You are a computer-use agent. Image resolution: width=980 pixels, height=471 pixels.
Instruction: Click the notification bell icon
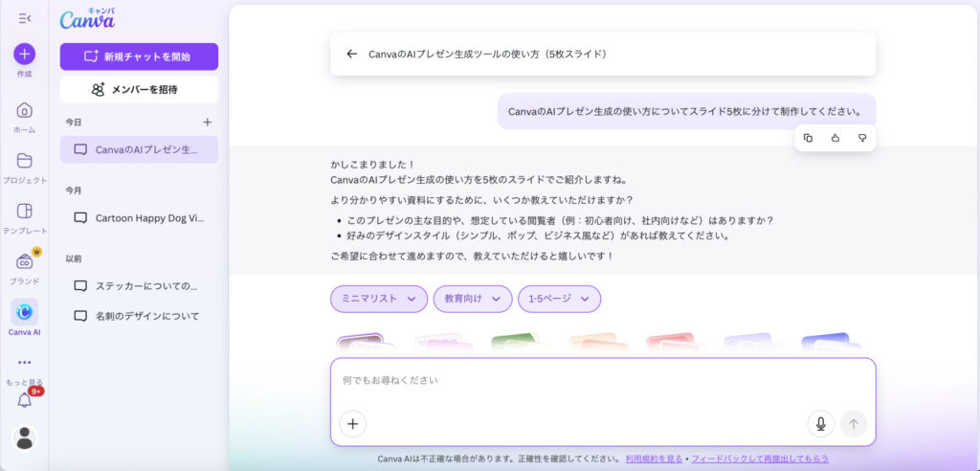tap(25, 400)
